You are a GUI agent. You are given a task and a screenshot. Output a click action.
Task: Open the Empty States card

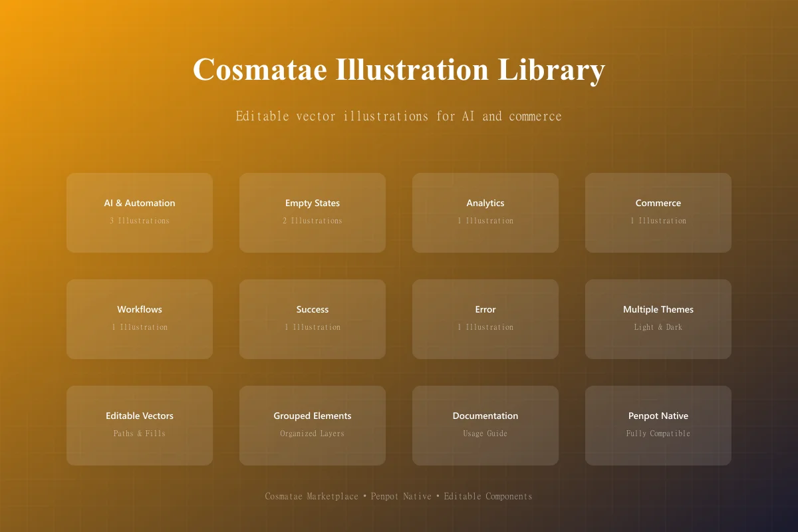click(x=313, y=213)
